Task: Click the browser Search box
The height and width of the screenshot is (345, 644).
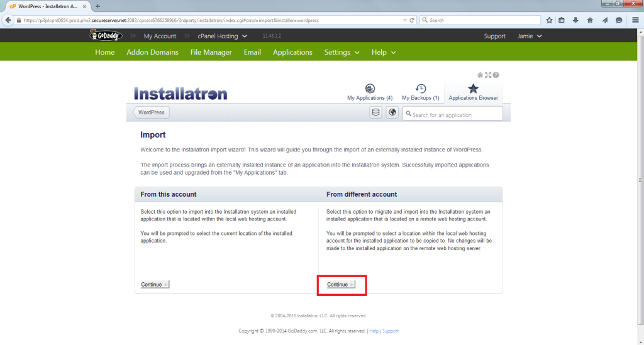Action: coord(480,20)
